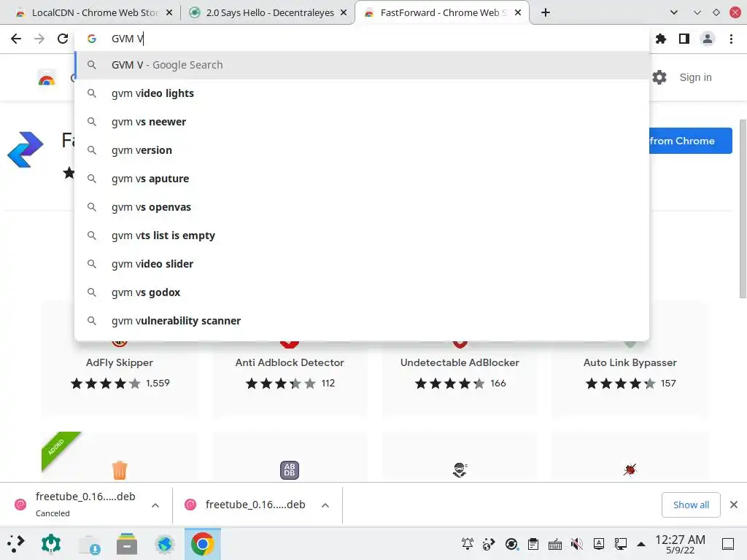Select 'gvm vts list is empty' suggestion

point(362,236)
